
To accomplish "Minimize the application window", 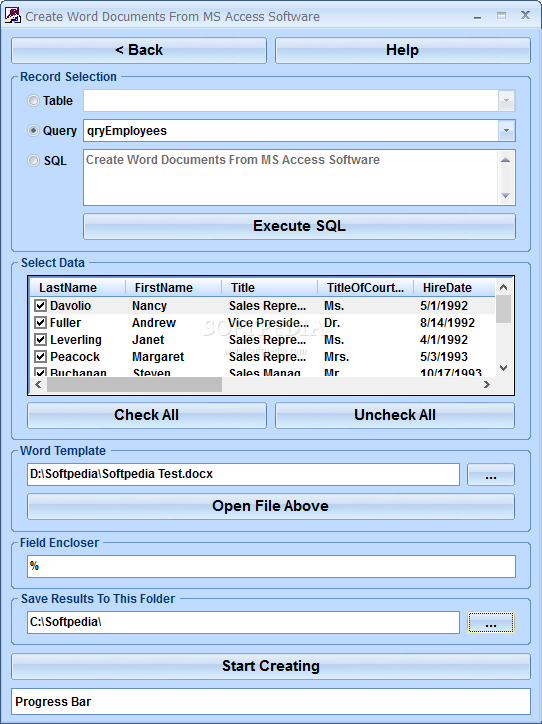I will (477, 16).
